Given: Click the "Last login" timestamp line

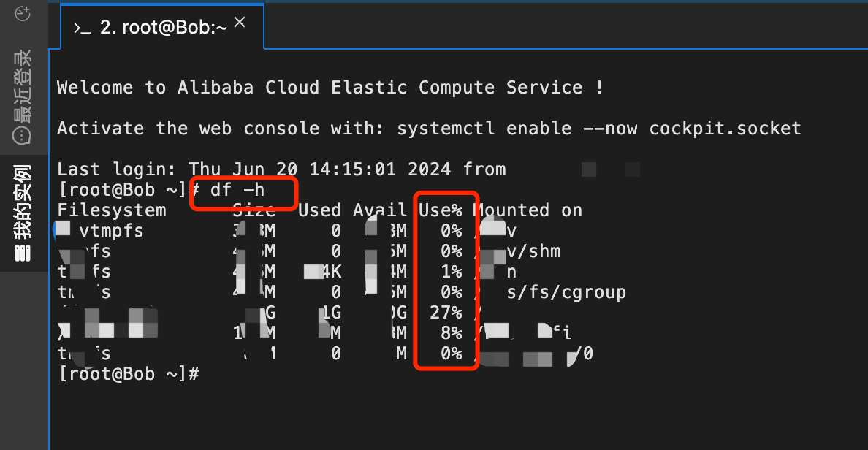Looking at the screenshot, I should (x=281, y=169).
